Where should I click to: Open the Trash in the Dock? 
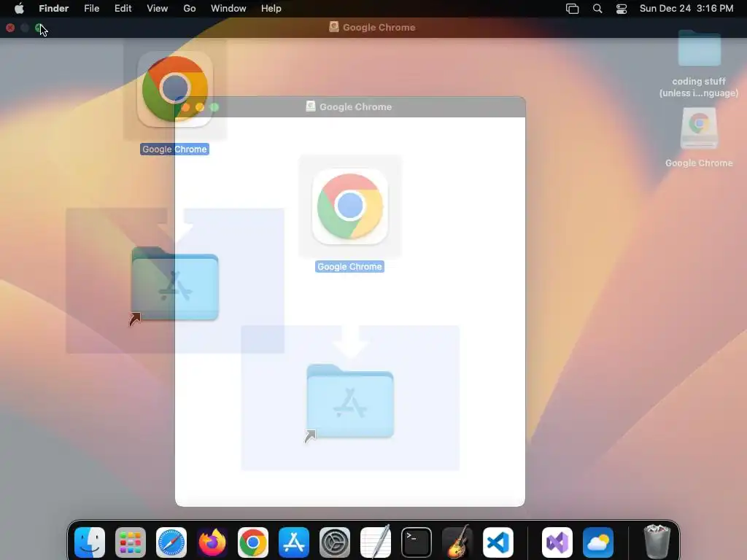point(657,542)
